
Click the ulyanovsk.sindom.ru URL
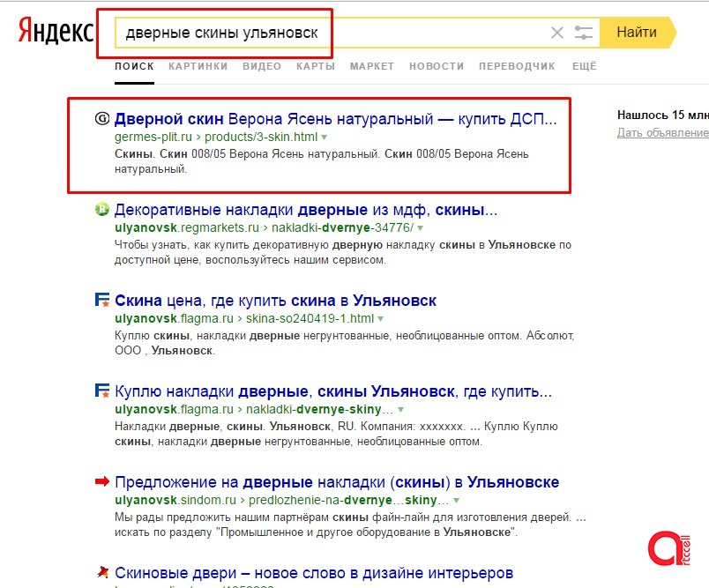(x=175, y=501)
